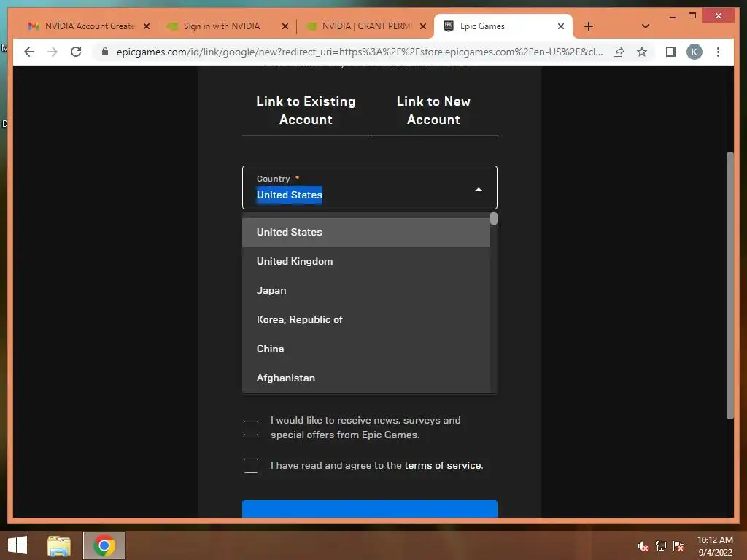Open the network tray icon

point(661,546)
